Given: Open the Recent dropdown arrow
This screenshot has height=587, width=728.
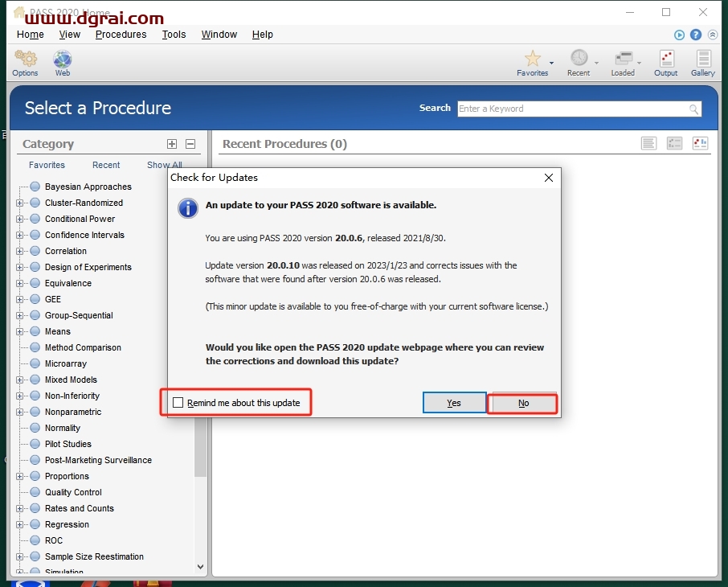Looking at the screenshot, I should click(596, 63).
